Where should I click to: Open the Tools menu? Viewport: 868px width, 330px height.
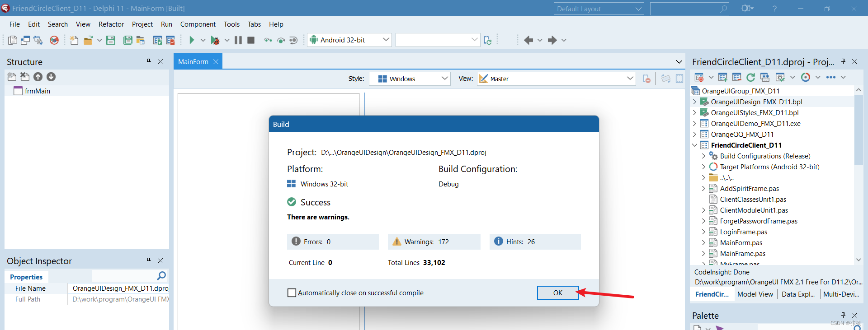[231, 24]
